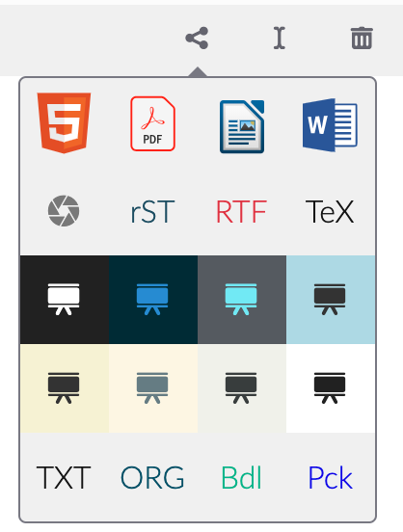This screenshot has height=532, width=403.
Task: Export in ORG format
Action: [152, 477]
